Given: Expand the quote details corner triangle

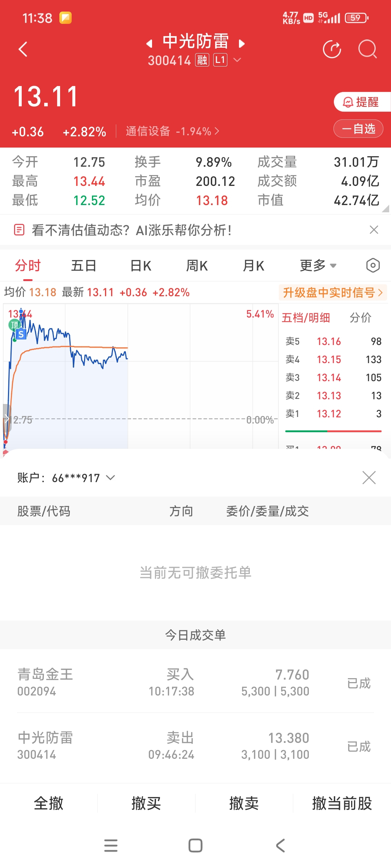Looking at the screenshot, I should (386, 208).
